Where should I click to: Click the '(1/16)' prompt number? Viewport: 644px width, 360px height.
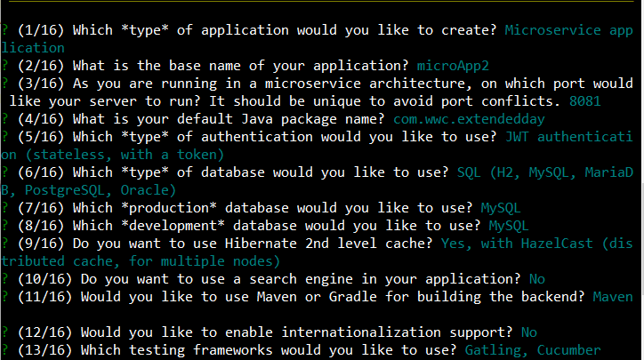41,30
